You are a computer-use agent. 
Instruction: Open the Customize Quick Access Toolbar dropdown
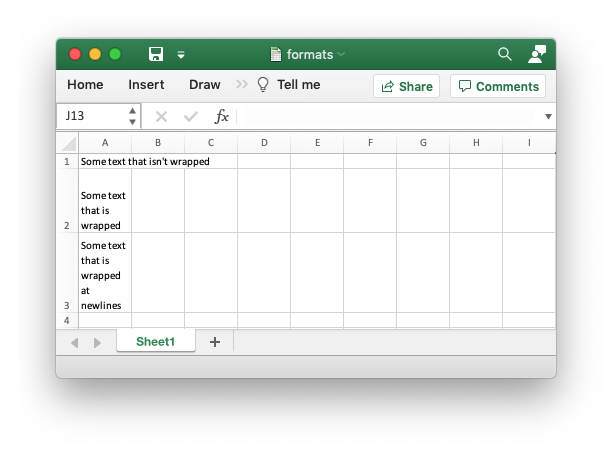181,55
